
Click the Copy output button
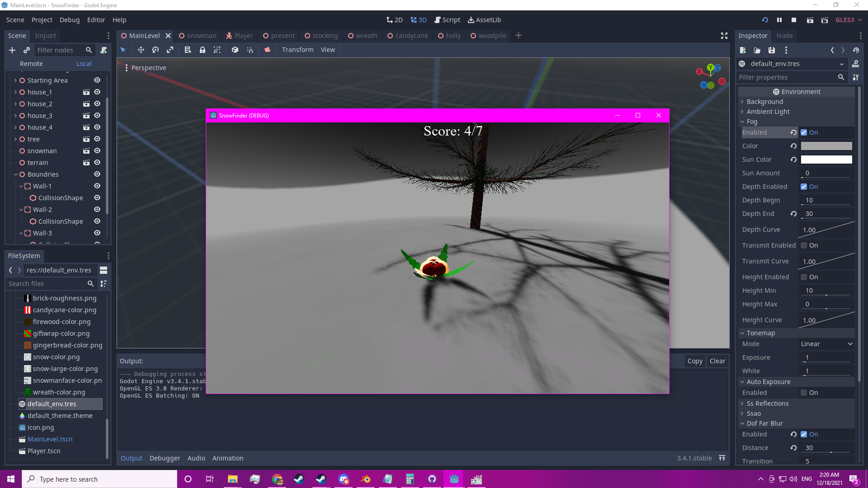pos(694,361)
